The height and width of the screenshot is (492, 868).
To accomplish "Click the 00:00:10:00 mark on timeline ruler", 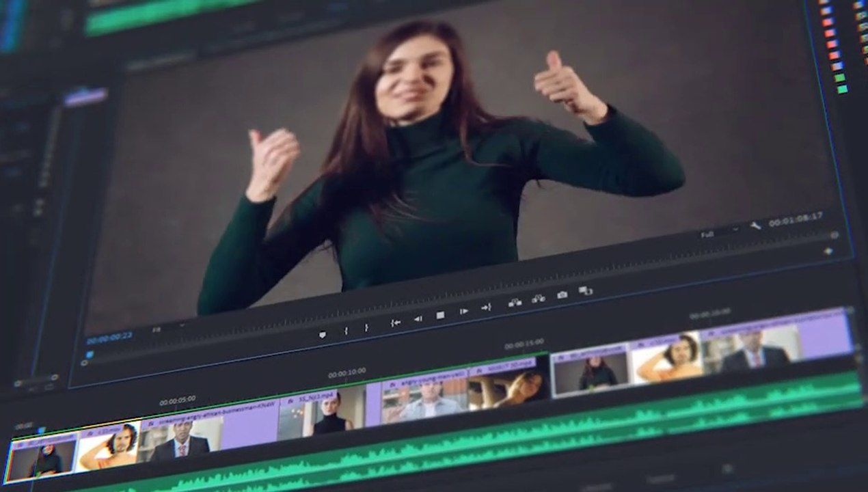I will point(347,373).
